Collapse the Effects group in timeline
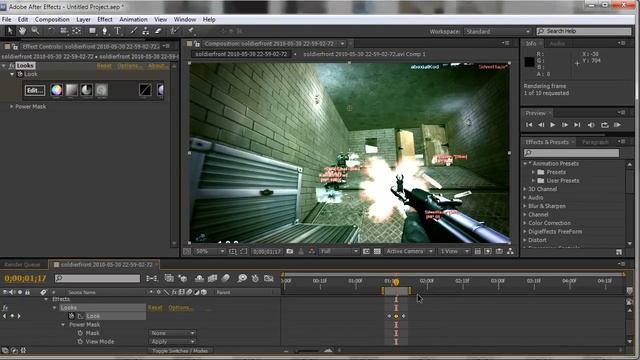This screenshot has width=640, height=360. click(46, 299)
